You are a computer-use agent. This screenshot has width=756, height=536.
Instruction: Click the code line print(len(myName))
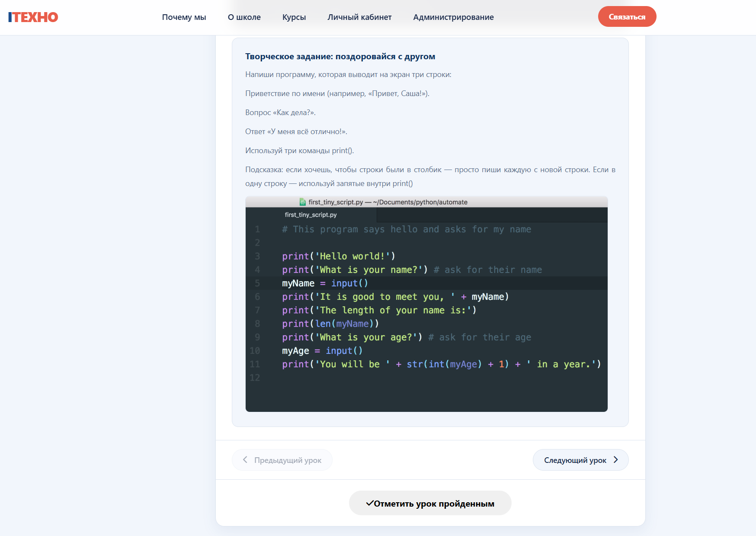330,324
